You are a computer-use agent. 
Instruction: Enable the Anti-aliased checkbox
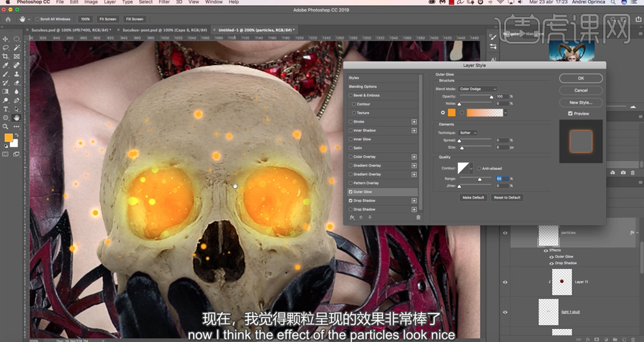tap(479, 169)
